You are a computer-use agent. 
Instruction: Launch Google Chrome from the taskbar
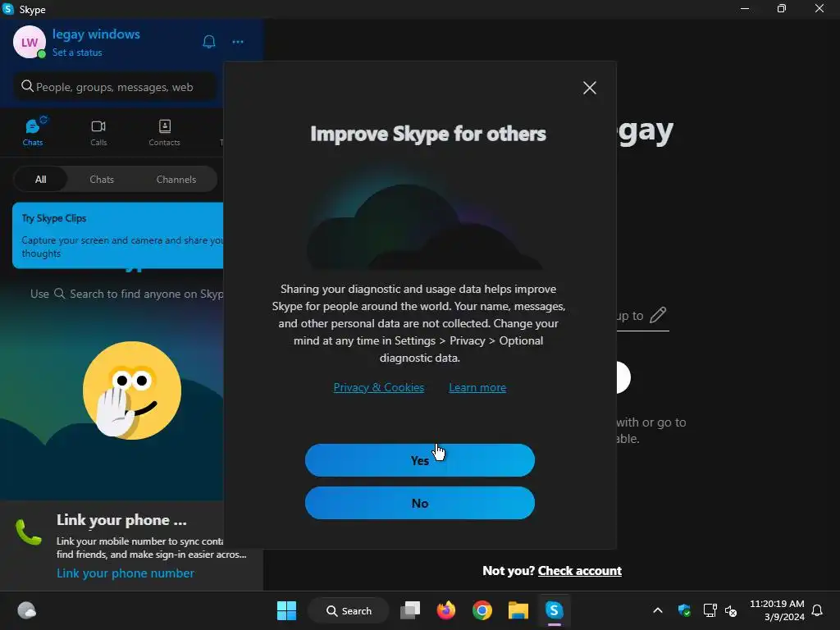[x=482, y=610]
